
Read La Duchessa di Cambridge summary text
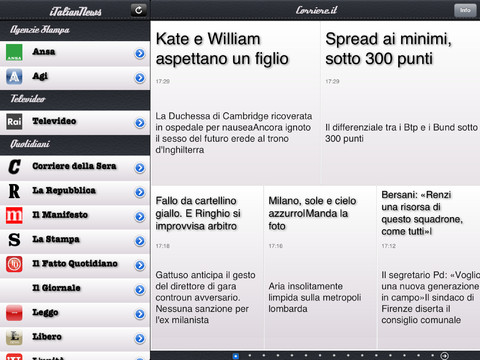234,133
